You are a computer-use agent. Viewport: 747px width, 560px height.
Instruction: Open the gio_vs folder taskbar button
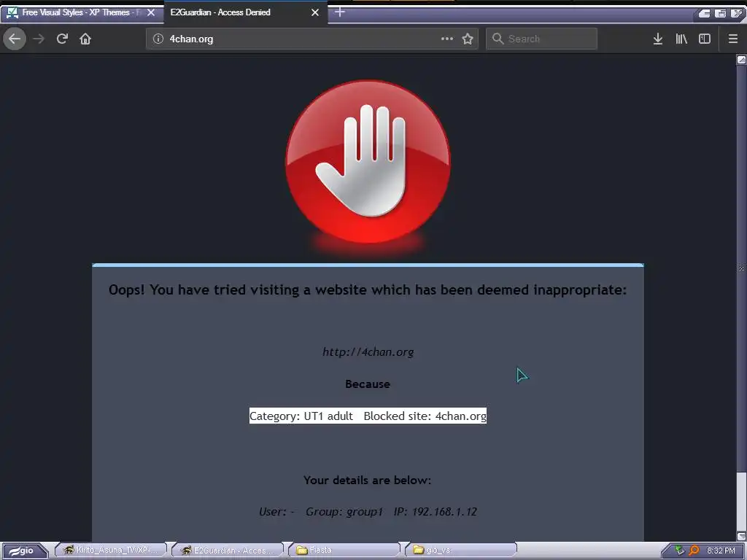point(461,550)
